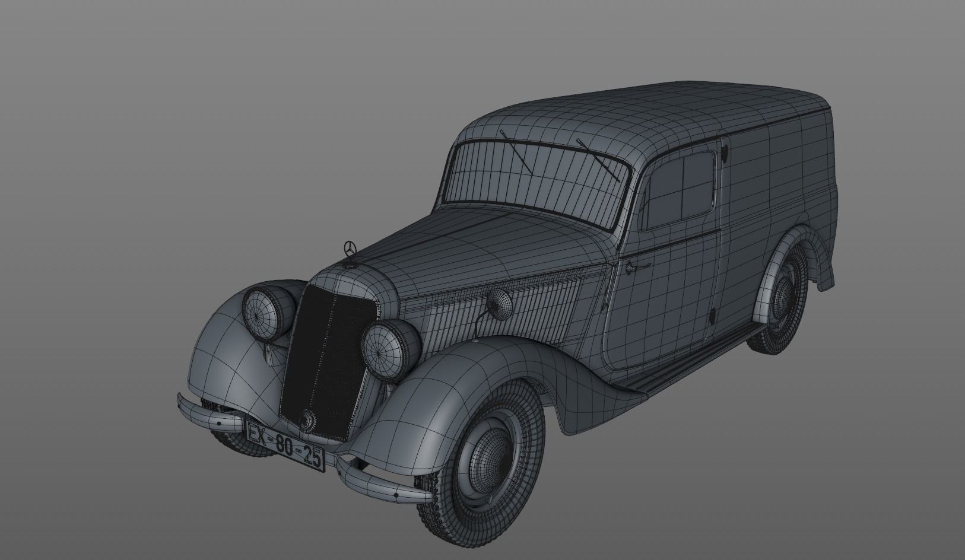Click the Mercedes star hood ornament
Screen dimensions: 965x560
(x=350, y=249)
